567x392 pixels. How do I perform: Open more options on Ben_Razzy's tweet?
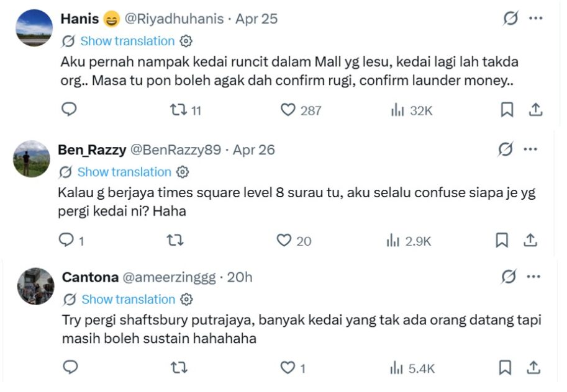(532, 149)
